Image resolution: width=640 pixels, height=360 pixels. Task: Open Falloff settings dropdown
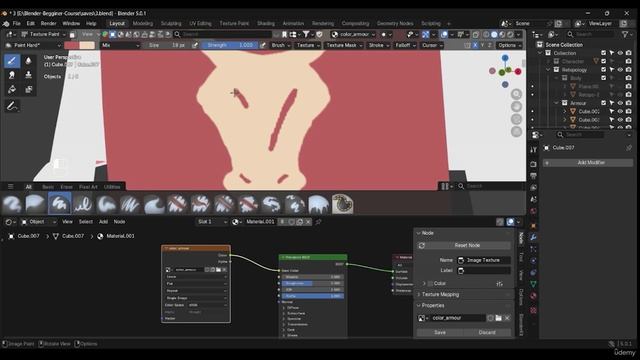(x=405, y=45)
